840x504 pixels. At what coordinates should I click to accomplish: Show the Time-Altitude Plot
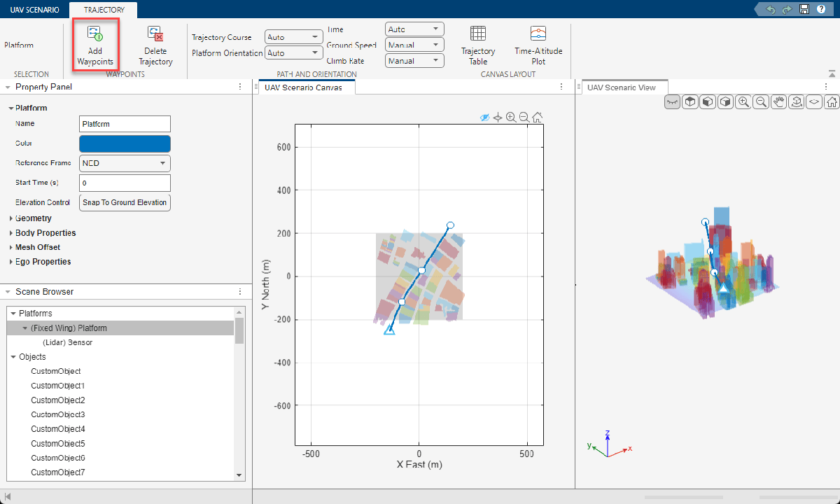coord(538,45)
